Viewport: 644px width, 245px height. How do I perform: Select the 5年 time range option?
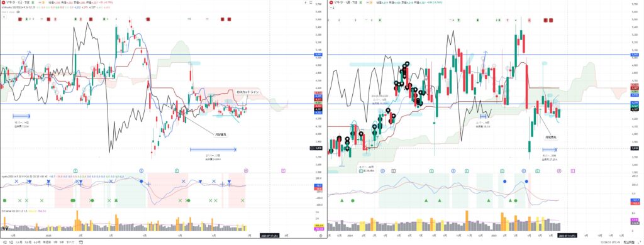[62, 242]
